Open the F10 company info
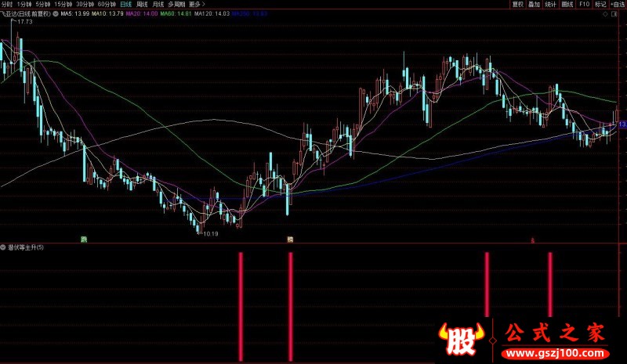The width and height of the screenshot is (627, 364). 584,5
